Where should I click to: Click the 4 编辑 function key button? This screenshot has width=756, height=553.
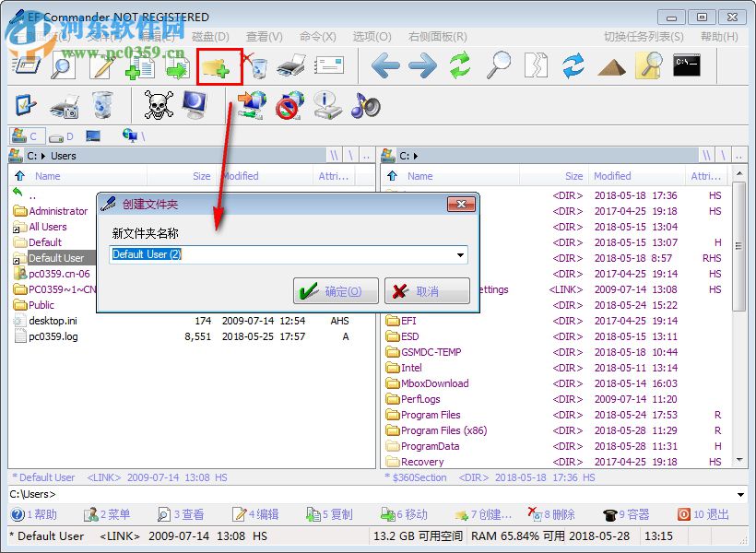click(x=255, y=514)
